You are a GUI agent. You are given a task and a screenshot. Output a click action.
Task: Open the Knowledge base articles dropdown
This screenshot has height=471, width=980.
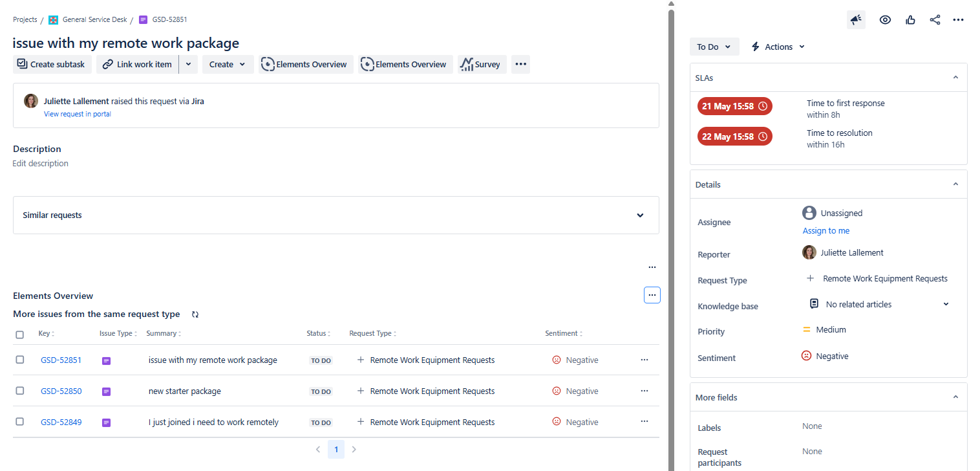pos(946,304)
